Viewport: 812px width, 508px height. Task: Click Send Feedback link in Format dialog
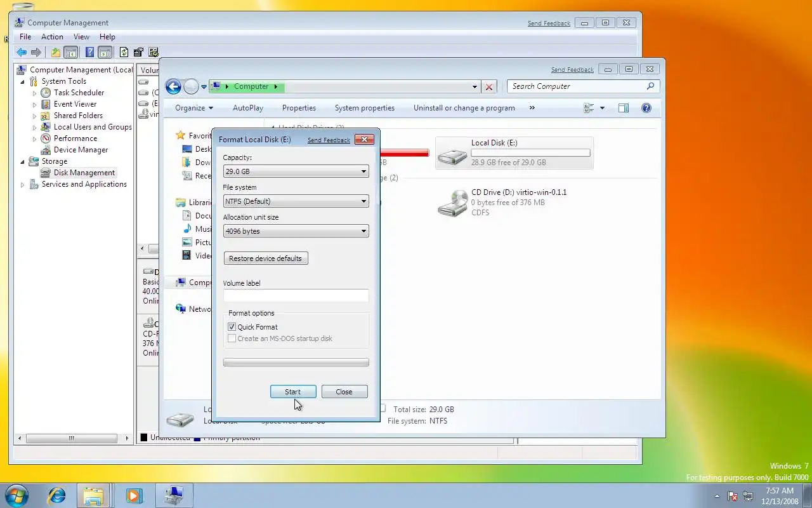coord(329,140)
